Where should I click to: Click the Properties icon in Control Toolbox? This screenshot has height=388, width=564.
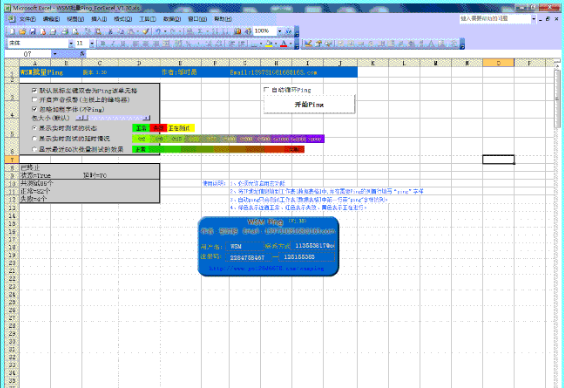click(318, 44)
